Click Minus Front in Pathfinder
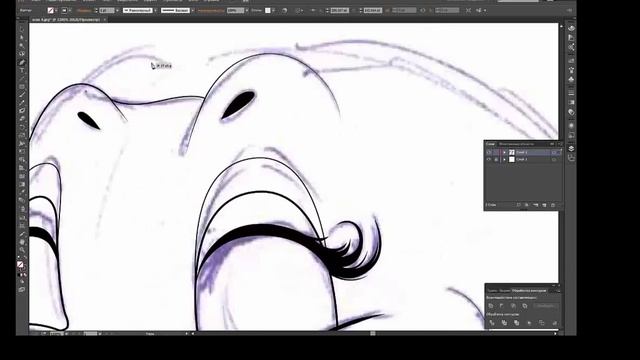The height and width of the screenshot is (360, 640). 502,306
